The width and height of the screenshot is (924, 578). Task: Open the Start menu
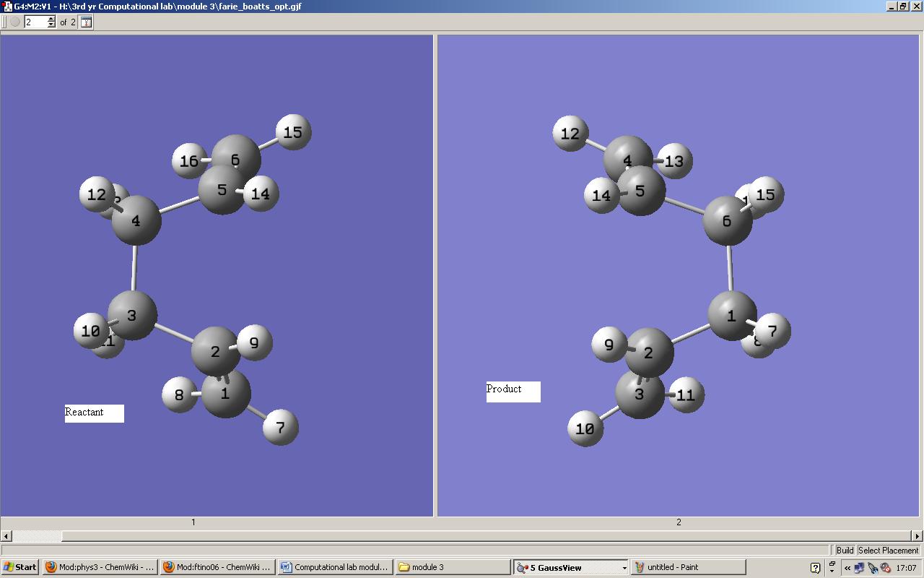[x=19, y=567]
